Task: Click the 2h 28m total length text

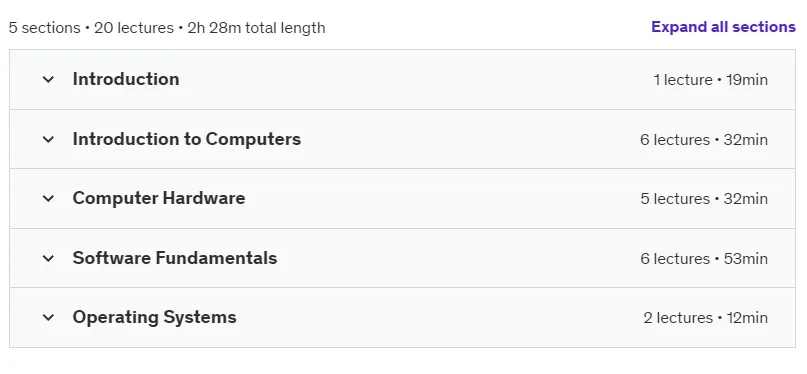Action: point(256,27)
